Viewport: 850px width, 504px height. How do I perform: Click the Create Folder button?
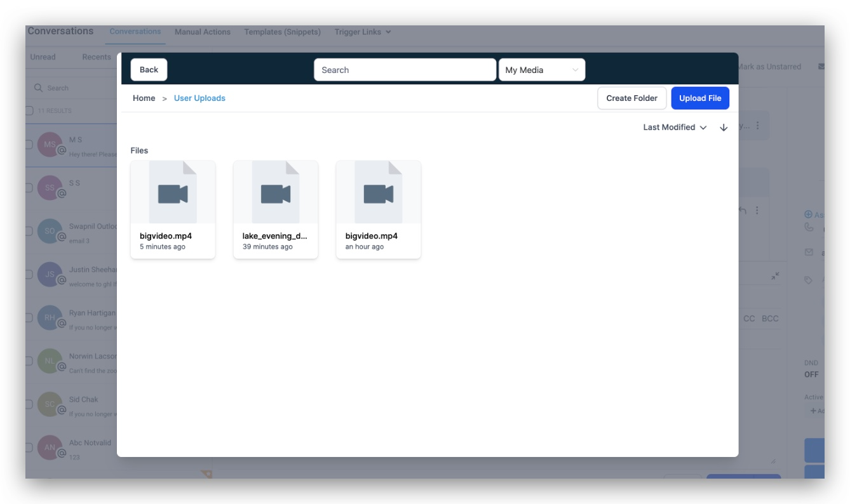coord(632,98)
